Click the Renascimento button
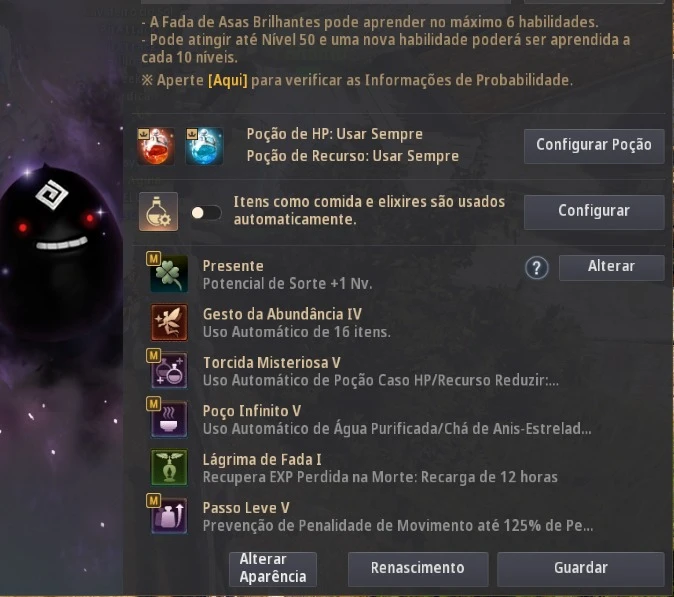 418,569
